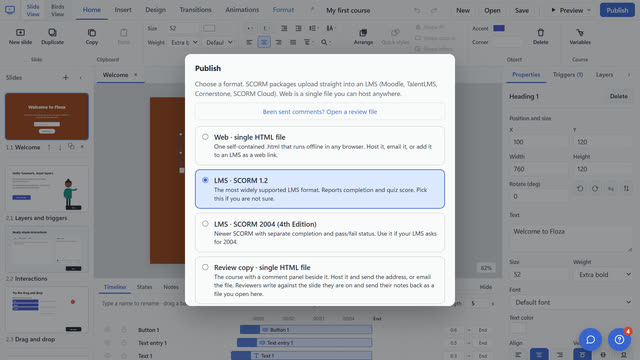Image resolution: width=640 pixels, height=360 pixels.
Task: Click the redo arrow icon
Action: (x=433, y=10)
